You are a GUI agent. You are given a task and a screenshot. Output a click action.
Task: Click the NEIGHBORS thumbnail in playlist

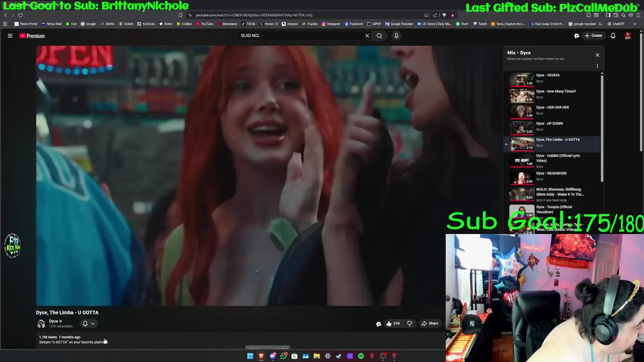click(x=522, y=177)
